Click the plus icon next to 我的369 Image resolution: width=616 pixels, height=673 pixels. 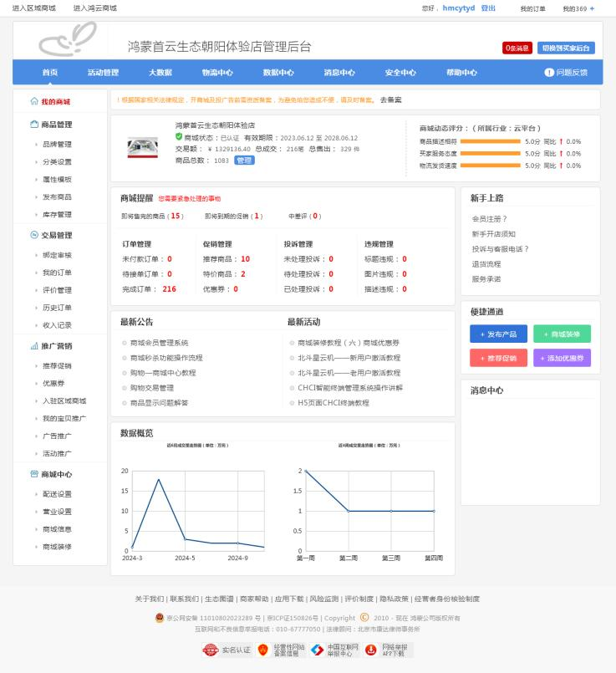[592, 8]
